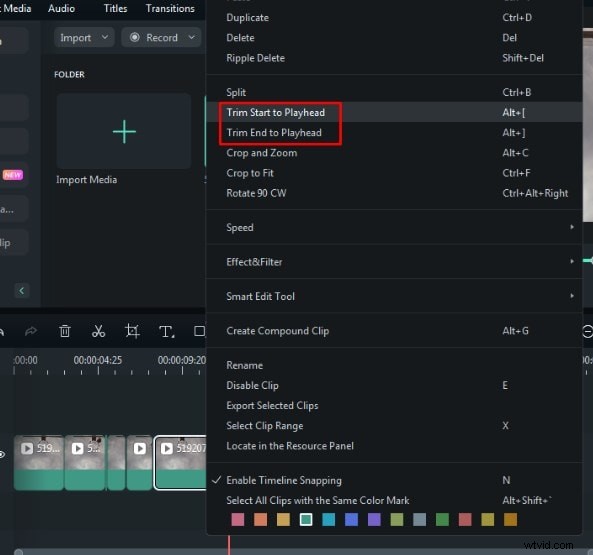The width and height of the screenshot is (593, 555).
Task: Switch to the Transitions tab
Action: point(170,8)
